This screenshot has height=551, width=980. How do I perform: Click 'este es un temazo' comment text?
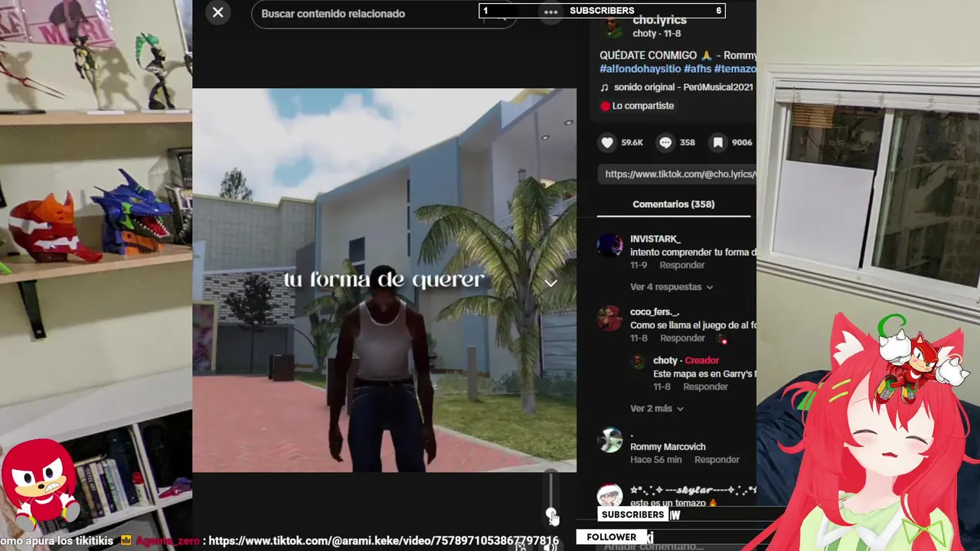(x=674, y=503)
